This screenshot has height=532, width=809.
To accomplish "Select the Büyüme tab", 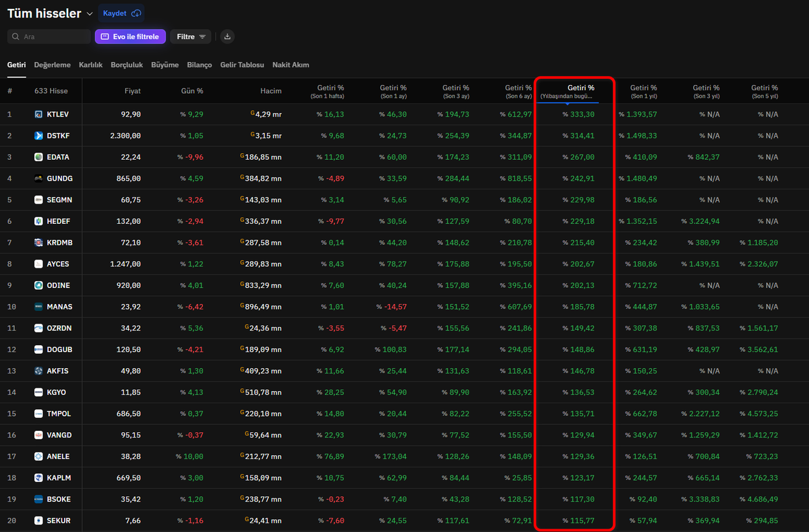I will click(165, 65).
